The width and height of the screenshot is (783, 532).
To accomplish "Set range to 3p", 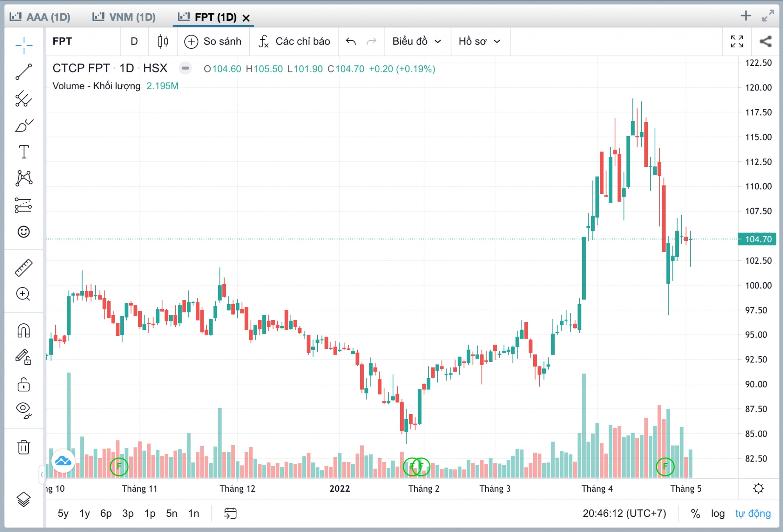I will coord(128,513).
